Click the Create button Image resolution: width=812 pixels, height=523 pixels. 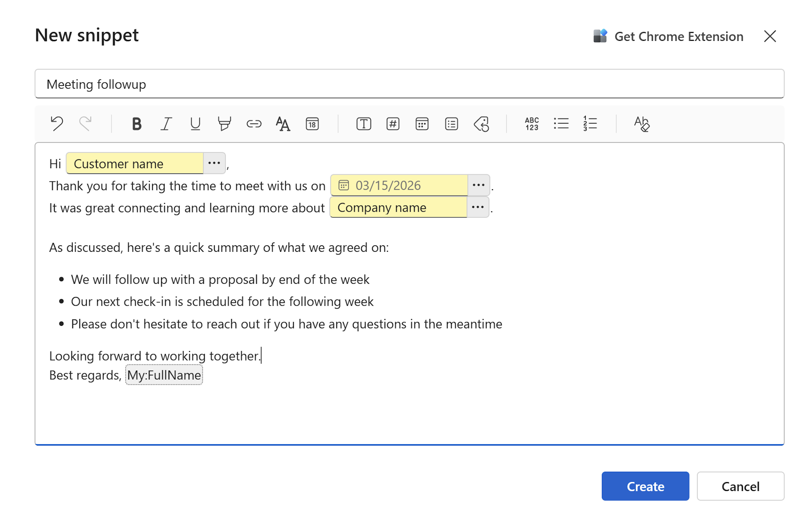[x=645, y=486]
